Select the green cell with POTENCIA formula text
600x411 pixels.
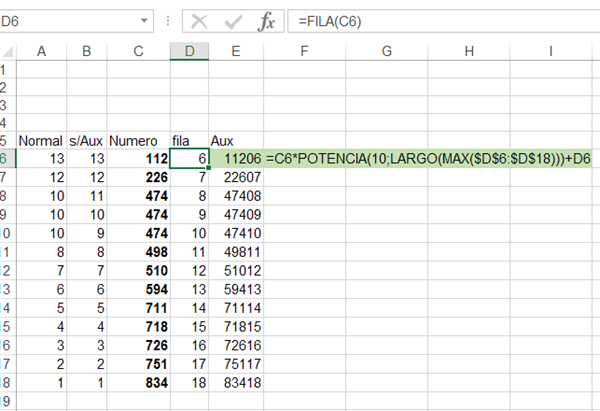[430, 159]
